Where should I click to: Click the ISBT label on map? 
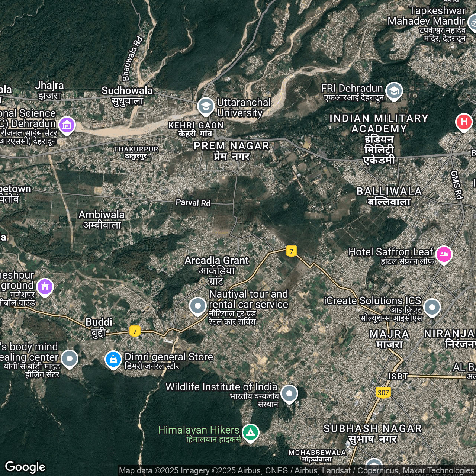(x=398, y=376)
